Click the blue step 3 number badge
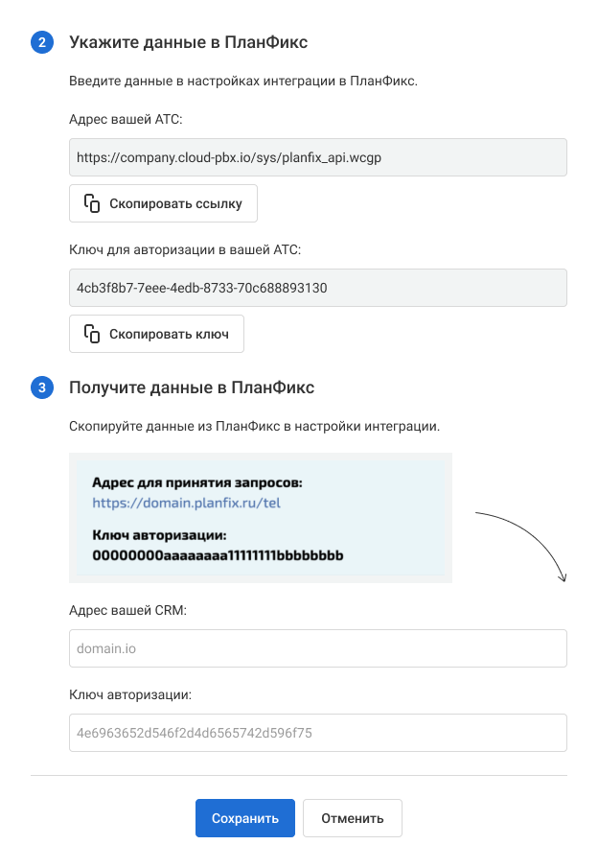 tap(42, 387)
